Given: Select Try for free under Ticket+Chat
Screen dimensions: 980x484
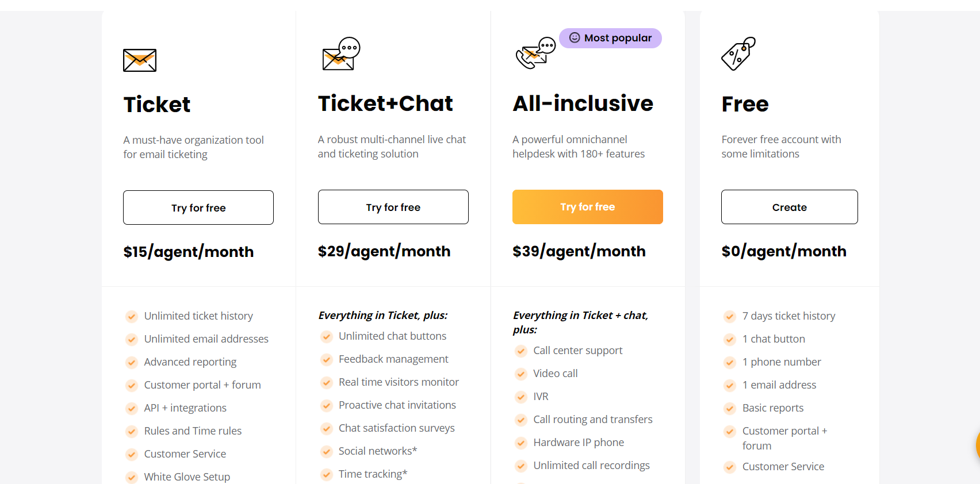Looking at the screenshot, I should [x=393, y=207].
